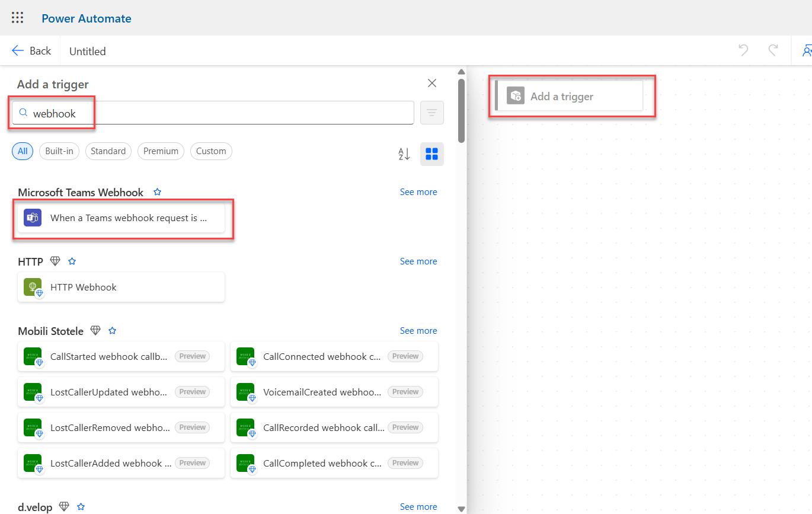The height and width of the screenshot is (514, 812).
Task: Click Mobili Stotele premium diamond icon
Action: pos(95,331)
